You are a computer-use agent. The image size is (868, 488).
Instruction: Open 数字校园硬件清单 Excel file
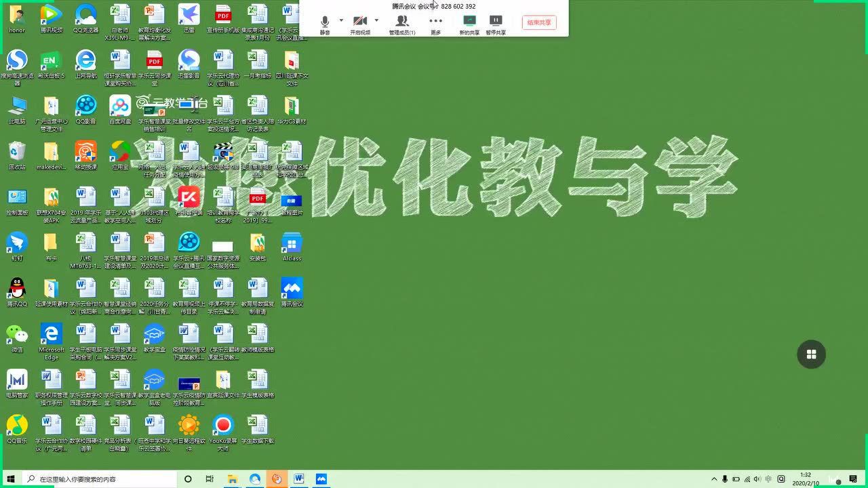point(85,432)
